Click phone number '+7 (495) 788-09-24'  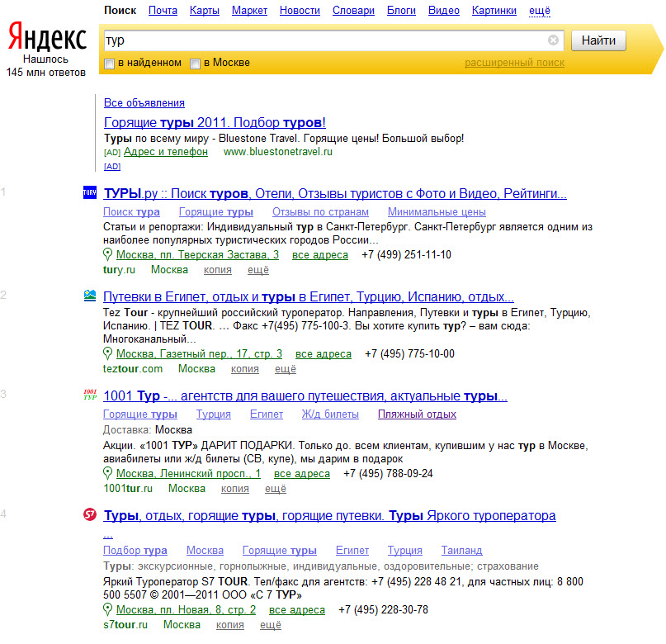pos(388,474)
